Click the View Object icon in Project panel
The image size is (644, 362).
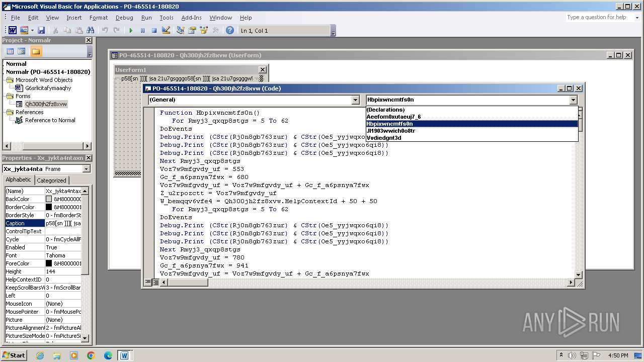22,51
